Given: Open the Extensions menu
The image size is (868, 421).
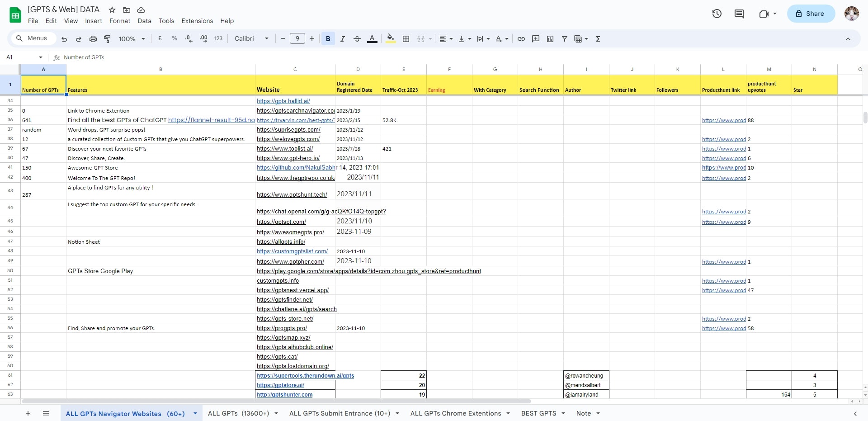Looking at the screenshot, I should 197,21.
